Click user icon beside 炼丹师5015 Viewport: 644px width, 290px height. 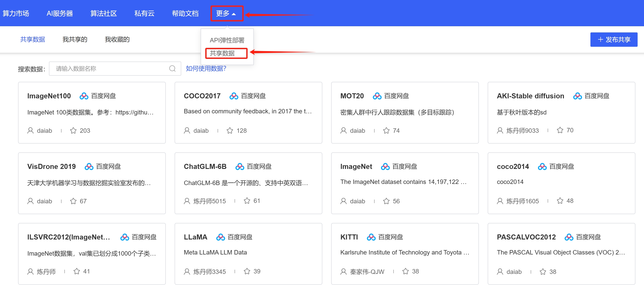187,201
